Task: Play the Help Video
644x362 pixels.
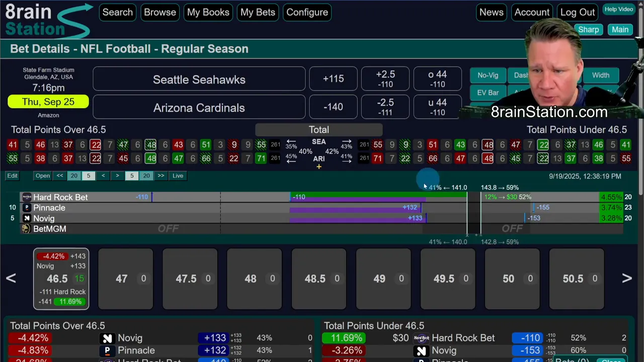Action: (x=619, y=9)
